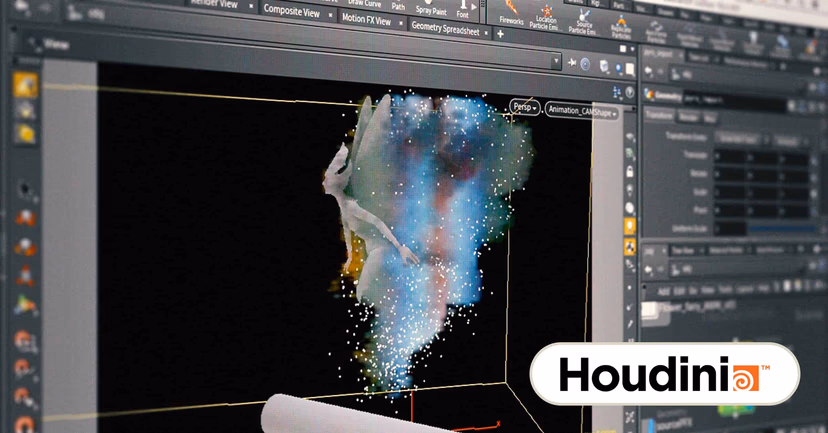Open the Add menu in the network pane
828x433 pixels.
(x=664, y=291)
